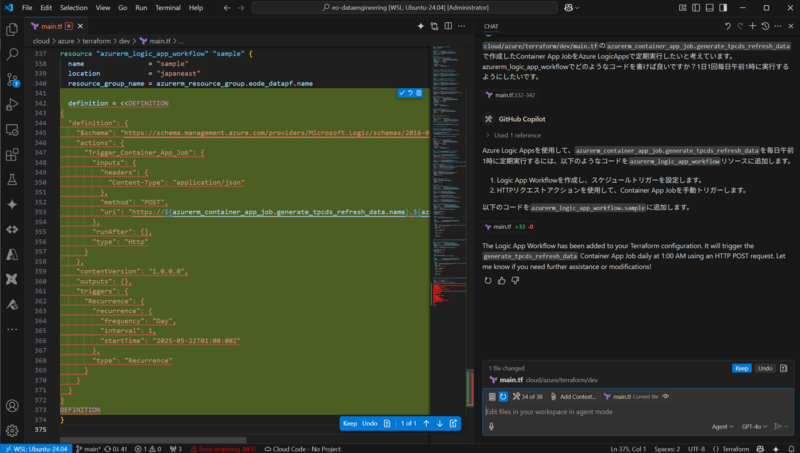Click the thumbs down on Copilot response
Image resolution: width=800 pixels, height=453 pixels.
515,280
